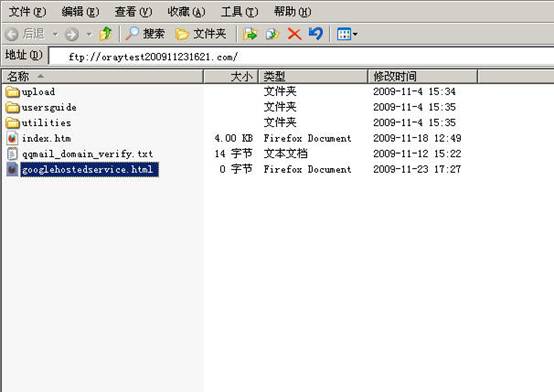Screen dimensions: 554x392
Task: Click the 2009-11-12 15:22 modified date
Action: (417, 154)
